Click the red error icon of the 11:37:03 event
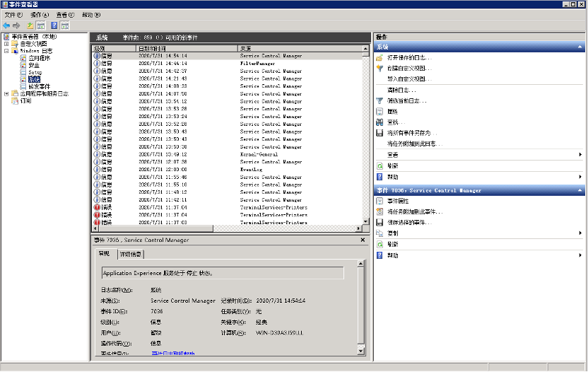This screenshot has height=372, width=588. point(97,223)
